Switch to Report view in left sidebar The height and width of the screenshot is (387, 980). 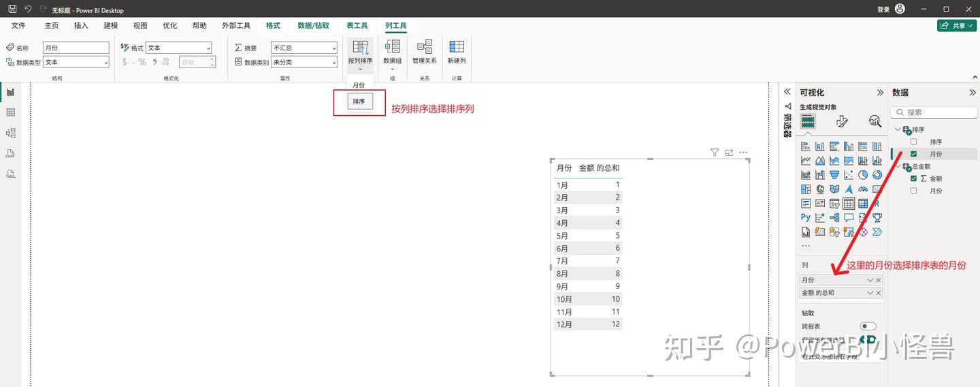point(10,92)
